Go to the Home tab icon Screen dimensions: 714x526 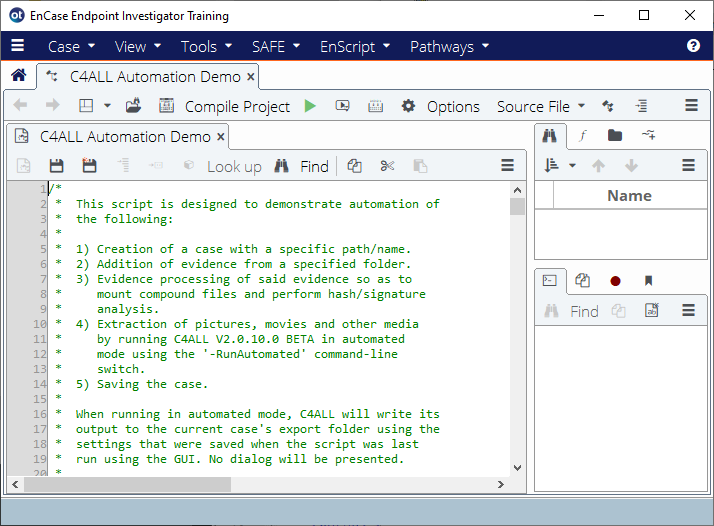[x=19, y=75]
